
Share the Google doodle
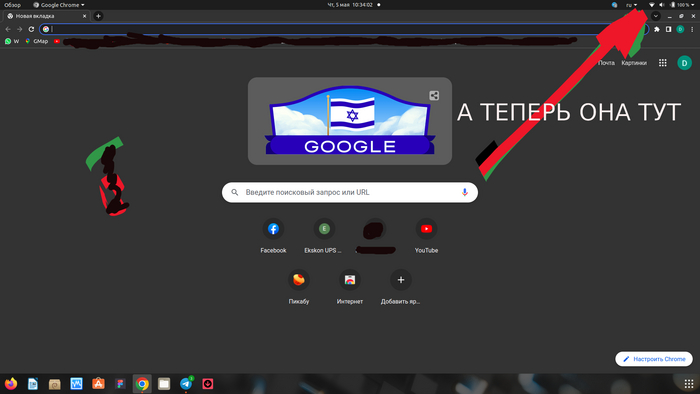[434, 95]
